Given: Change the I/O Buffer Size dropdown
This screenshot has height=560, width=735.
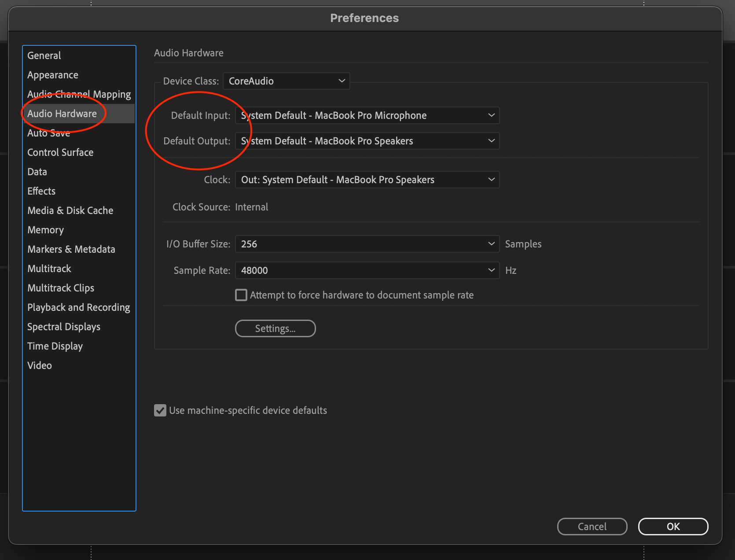Looking at the screenshot, I should (x=367, y=244).
